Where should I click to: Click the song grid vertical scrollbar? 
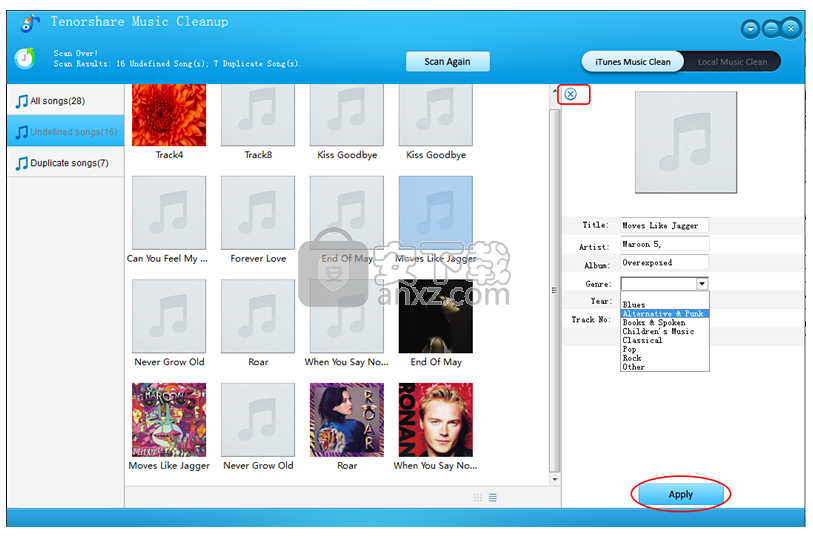tap(555, 290)
